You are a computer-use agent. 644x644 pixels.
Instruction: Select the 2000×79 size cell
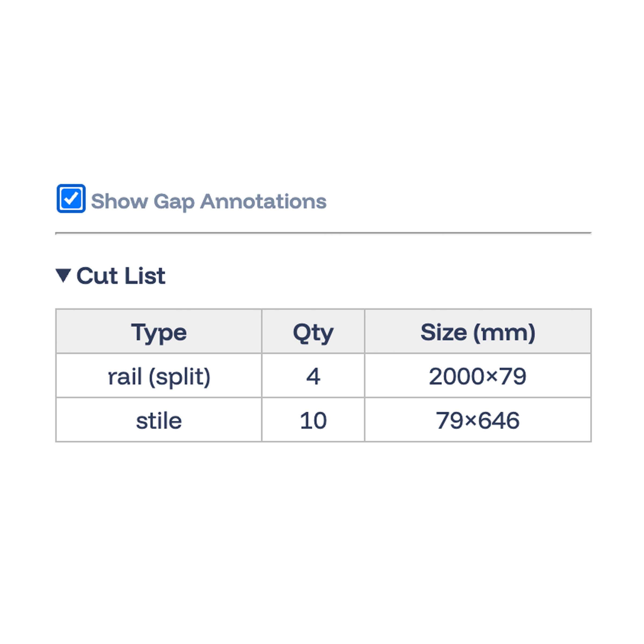click(x=478, y=376)
